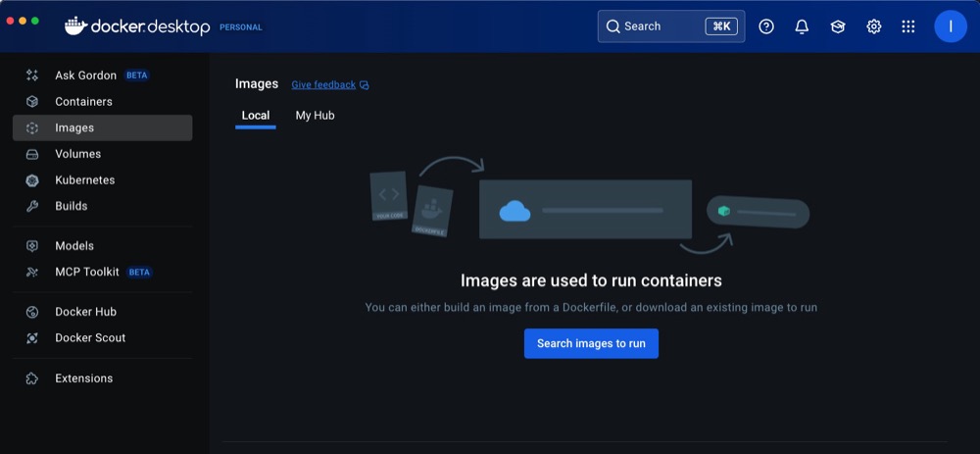Open Kubernetes section

(x=103, y=180)
